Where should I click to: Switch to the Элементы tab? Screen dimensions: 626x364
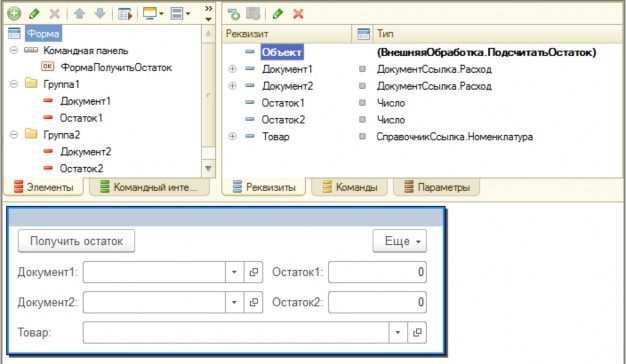(x=44, y=187)
